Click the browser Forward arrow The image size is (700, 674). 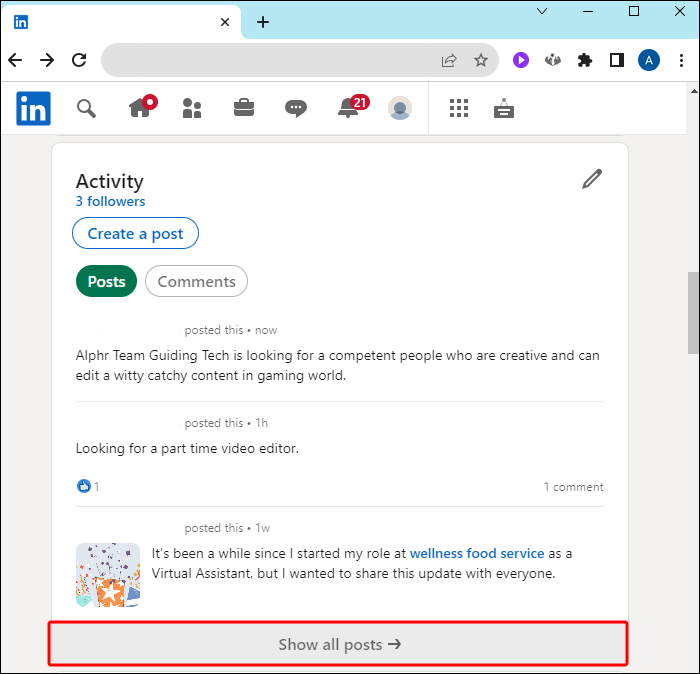pyautogui.click(x=47, y=60)
